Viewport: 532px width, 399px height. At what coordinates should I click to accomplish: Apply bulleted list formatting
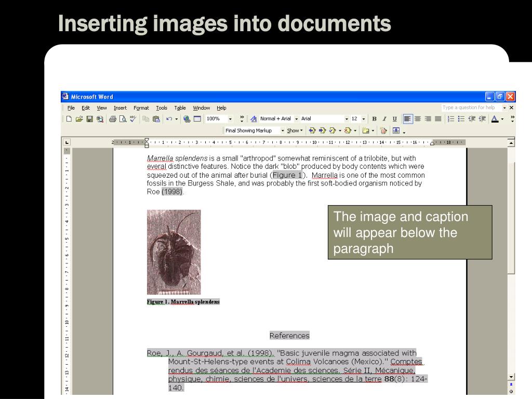click(x=461, y=119)
